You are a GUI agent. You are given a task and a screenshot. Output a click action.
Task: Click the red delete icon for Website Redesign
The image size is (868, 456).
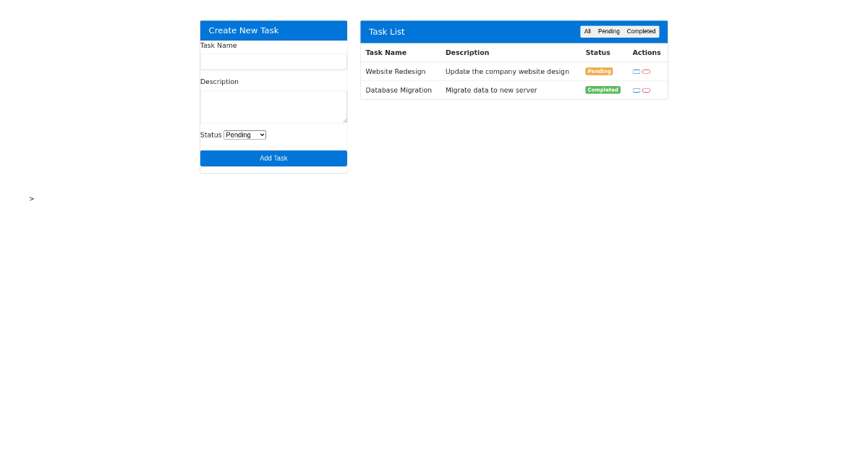point(646,72)
